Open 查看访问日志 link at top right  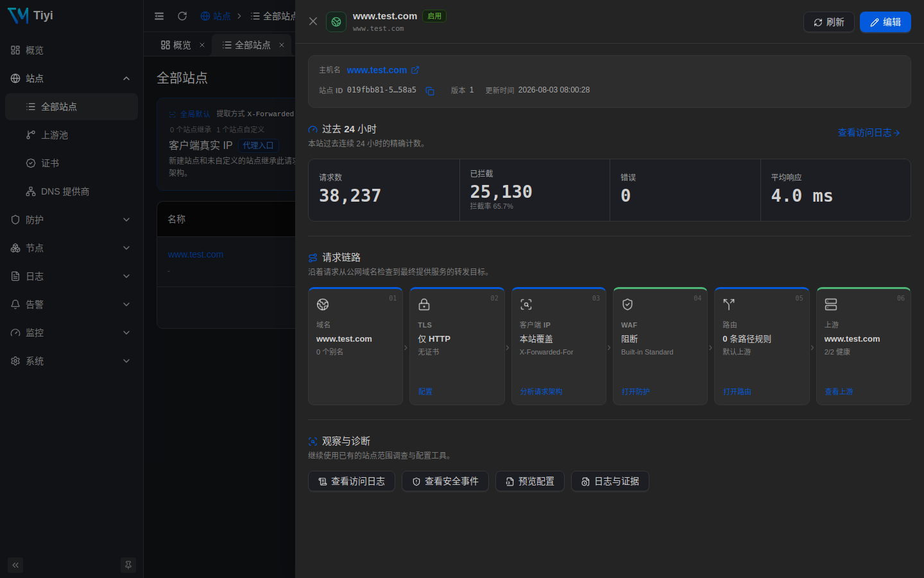click(869, 132)
